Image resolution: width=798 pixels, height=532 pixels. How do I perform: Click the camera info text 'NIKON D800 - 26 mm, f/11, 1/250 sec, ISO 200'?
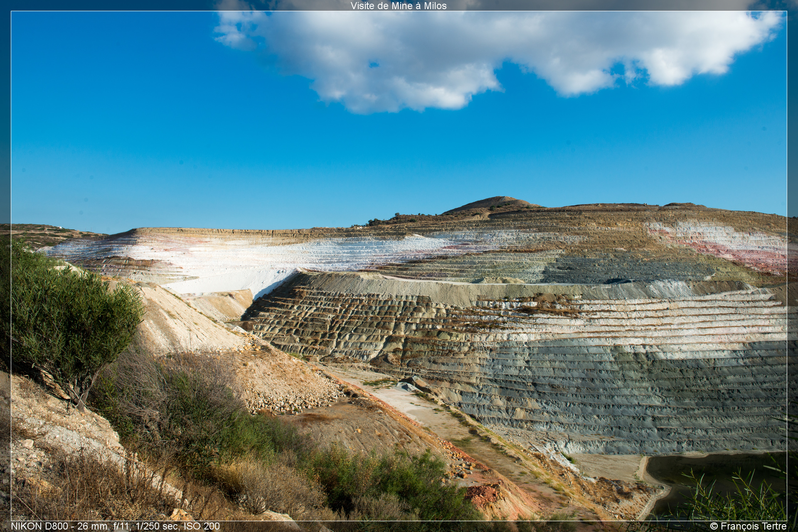(x=115, y=526)
